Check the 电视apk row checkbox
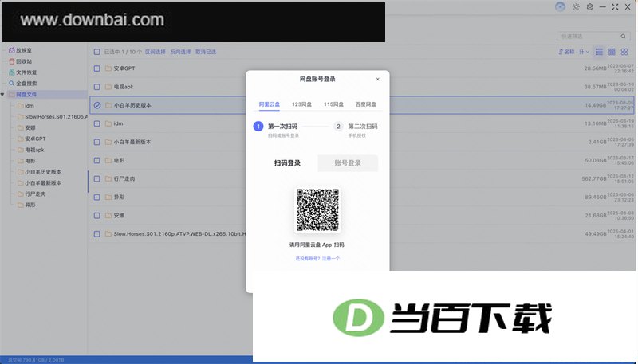 (96, 87)
